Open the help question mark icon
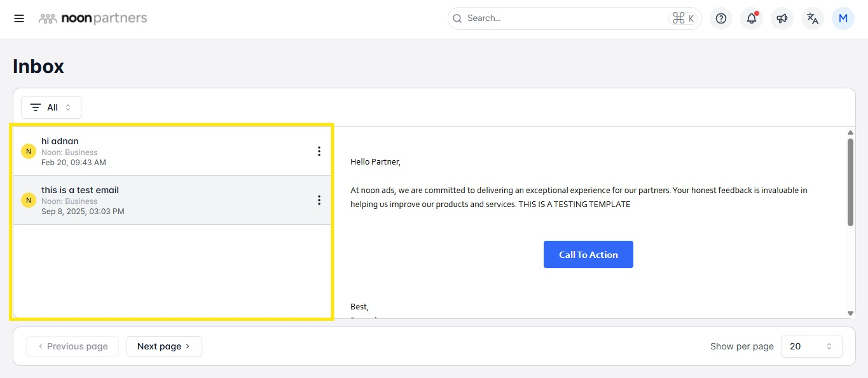 (x=720, y=18)
